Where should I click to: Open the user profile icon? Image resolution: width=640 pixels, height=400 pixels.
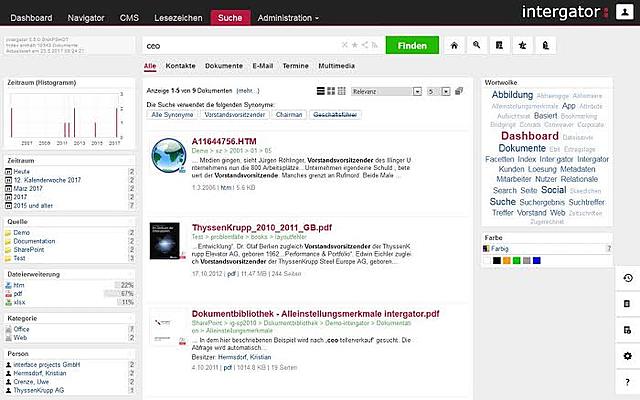[624, 12]
